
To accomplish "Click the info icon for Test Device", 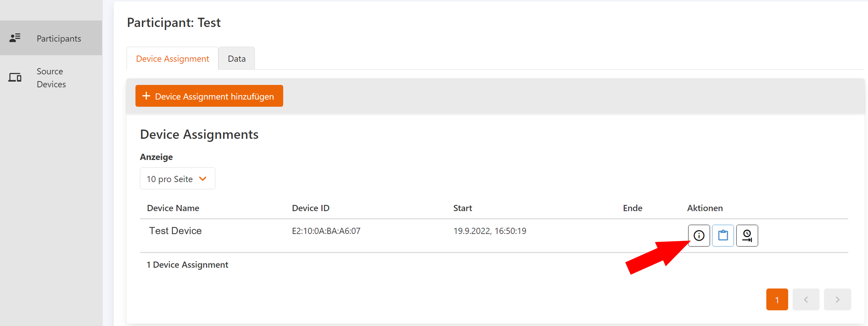I will [698, 235].
